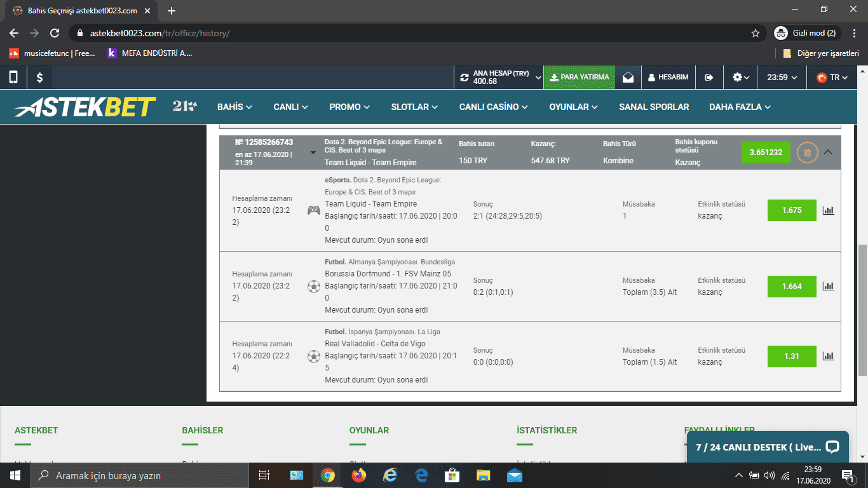The image size is (868, 488).
Task: Delete bet slip using the trash icon
Action: pyautogui.click(x=807, y=152)
